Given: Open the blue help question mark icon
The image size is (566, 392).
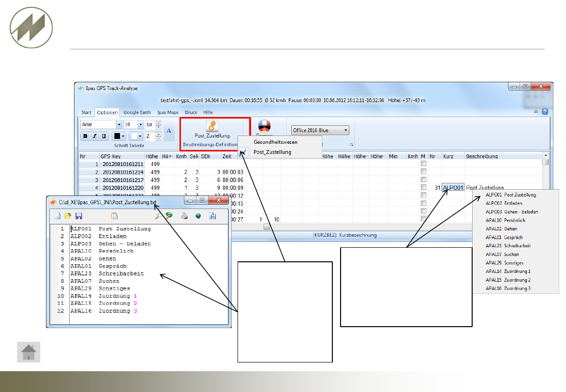Looking at the screenshot, I should (545, 112).
